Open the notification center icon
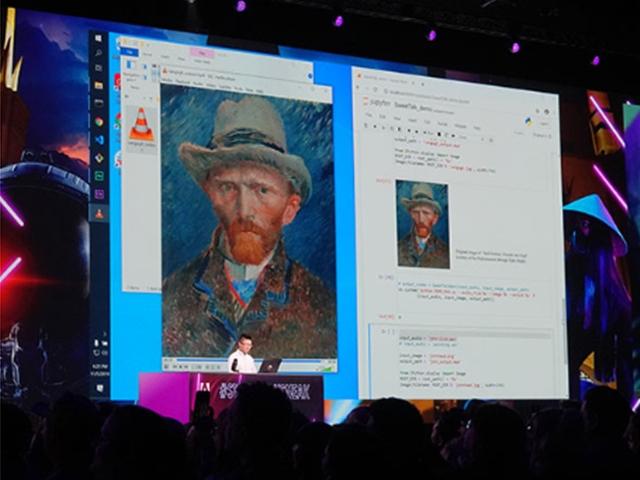The width and height of the screenshot is (640, 480). (100, 388)
